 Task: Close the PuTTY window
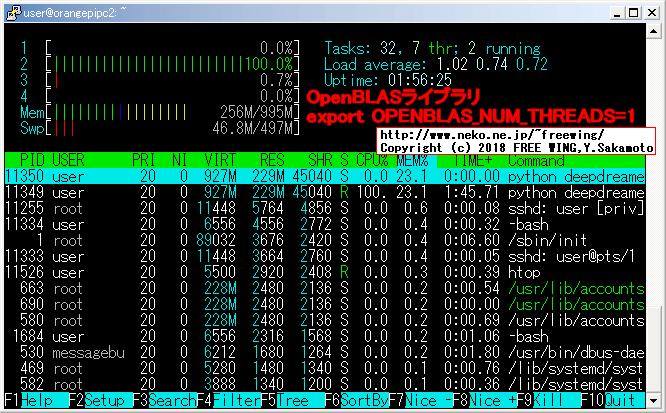click(x=652, y=13)
